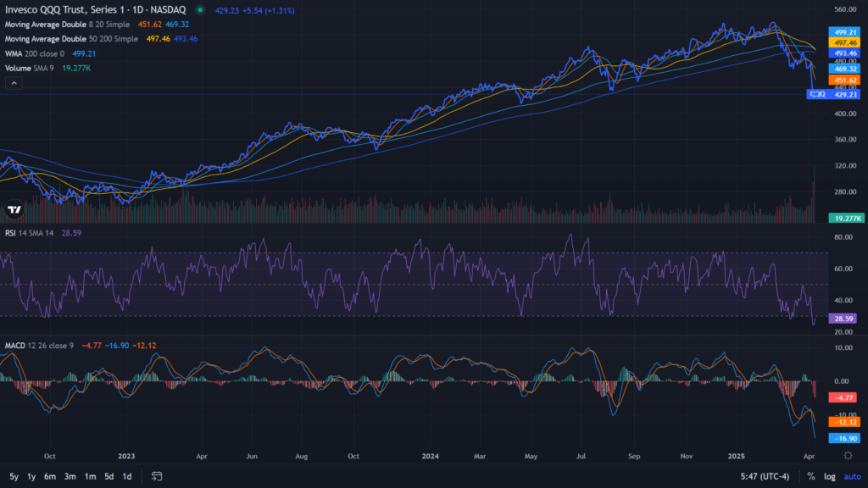Image resolution: width=868 pixels, height=488 pixels.
Task: Click the orange 451.62 value in the legend
Action: [149, 25]
